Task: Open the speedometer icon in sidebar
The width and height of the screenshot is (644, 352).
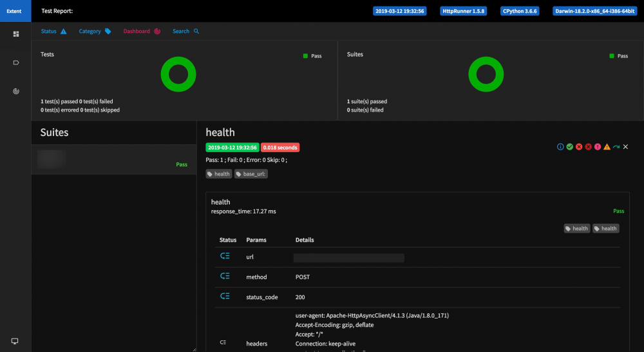Action: pos(16,92)
